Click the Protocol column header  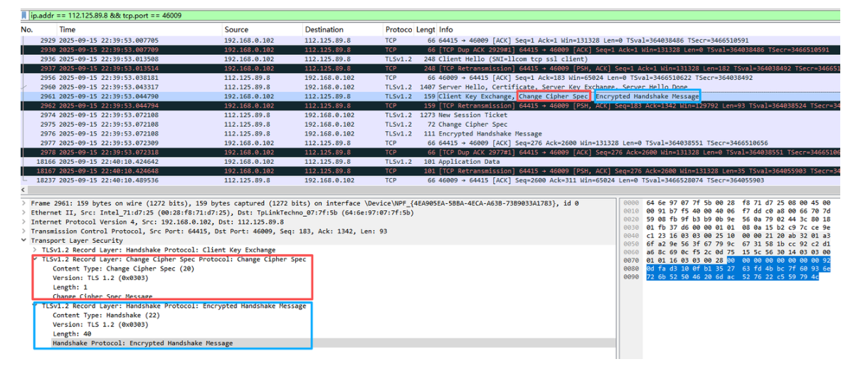pos(398,30)
